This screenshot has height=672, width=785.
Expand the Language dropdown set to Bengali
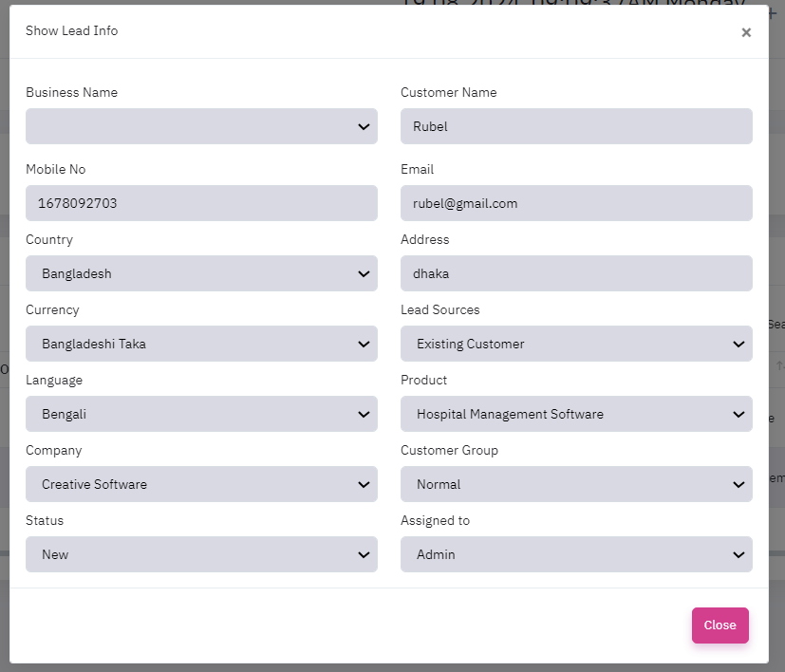pos(201,414)
